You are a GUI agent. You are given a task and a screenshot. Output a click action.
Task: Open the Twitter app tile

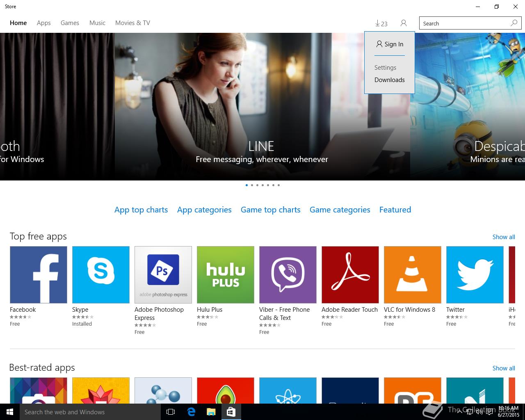pyautogui.click(x=475, y=275)
